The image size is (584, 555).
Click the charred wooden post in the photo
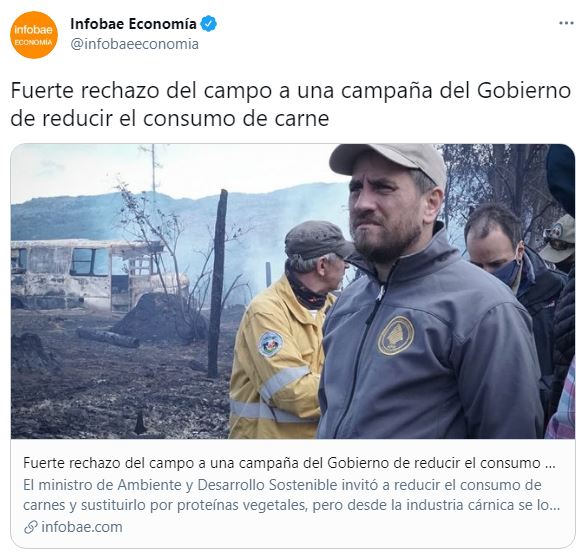218,283
